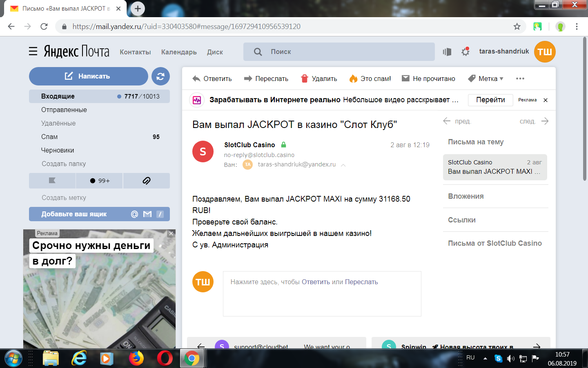
Task: Open a new browser tab
Action: click(138, 9)
